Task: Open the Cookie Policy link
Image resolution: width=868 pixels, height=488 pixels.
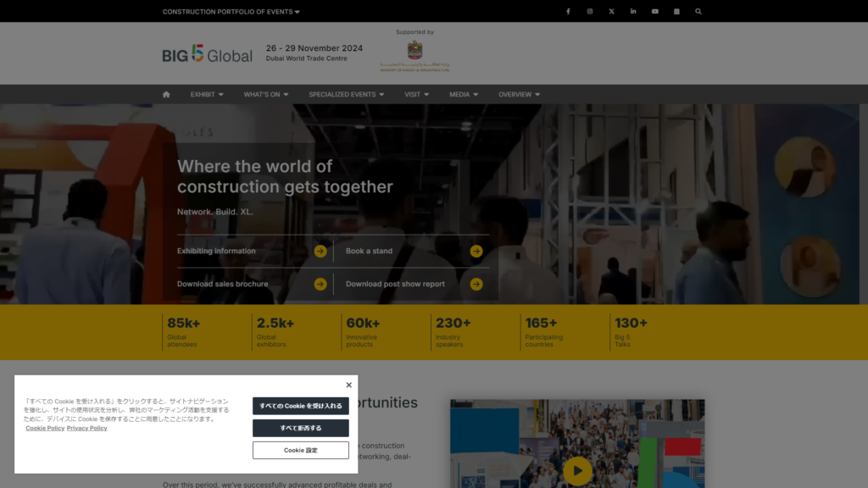Action: click(x=45, y=428)
